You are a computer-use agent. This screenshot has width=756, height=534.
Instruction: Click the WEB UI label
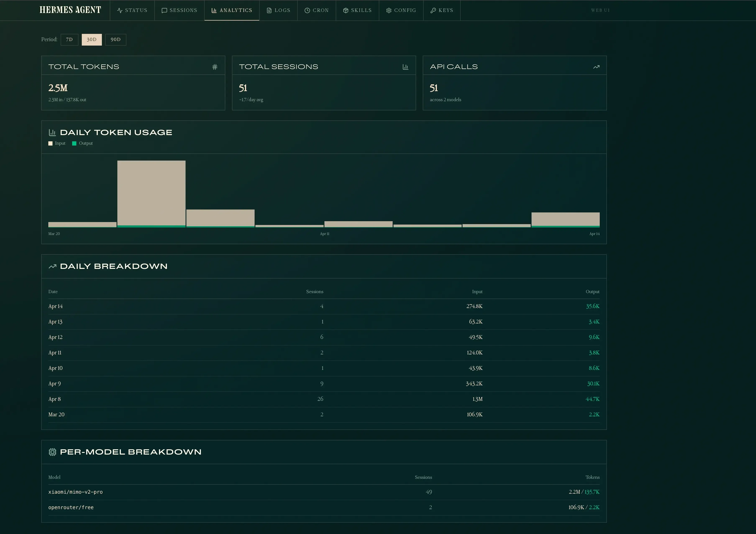click(600, 10)
